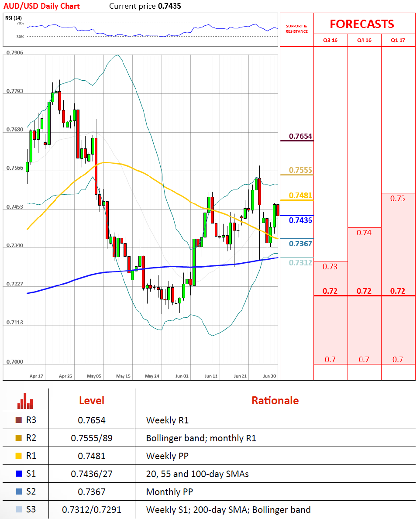
Task: Click the R3 row label
Action: [31, 420]
